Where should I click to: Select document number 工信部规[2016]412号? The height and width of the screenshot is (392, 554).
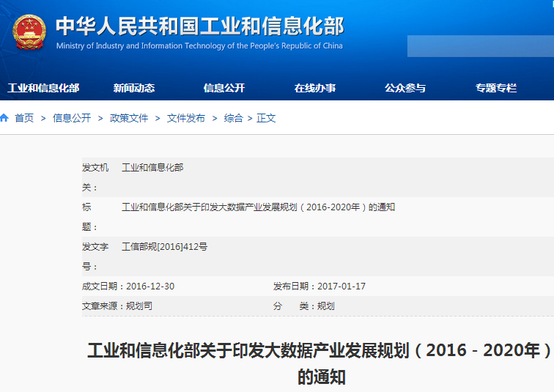[x=165, y=246]
